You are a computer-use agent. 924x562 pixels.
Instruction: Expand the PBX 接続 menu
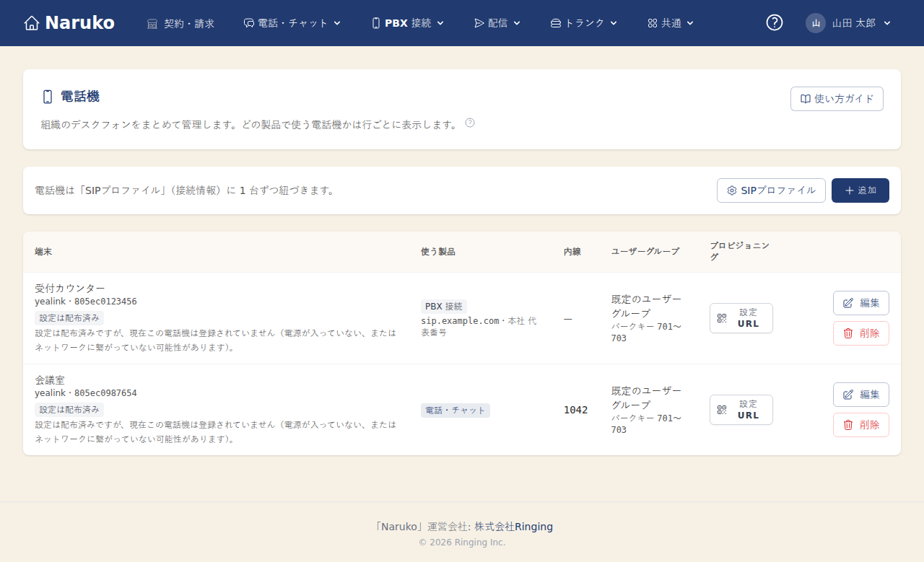tap(408, 23)
